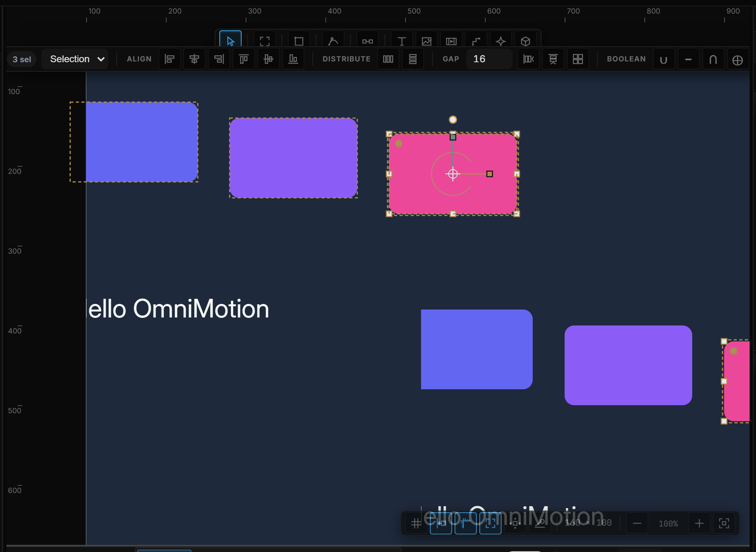Viewport: 756px width, 552px height.
Task: Zoom out with the minus button
Action: 637,523
